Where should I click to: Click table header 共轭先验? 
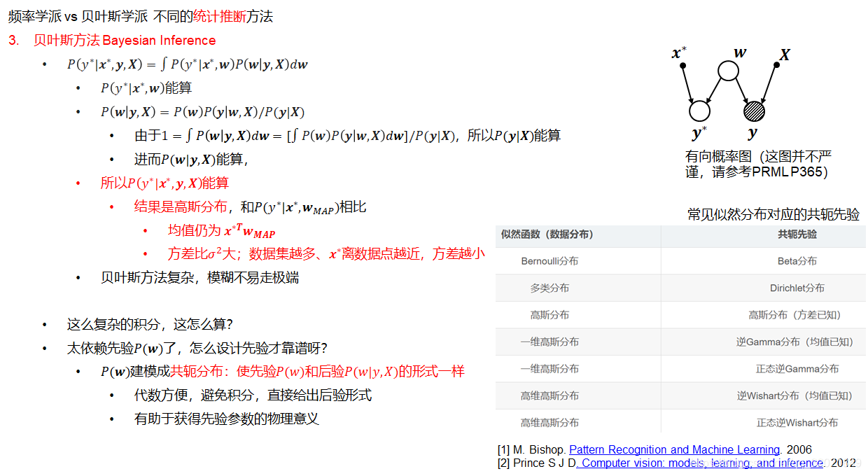point(797,234)
